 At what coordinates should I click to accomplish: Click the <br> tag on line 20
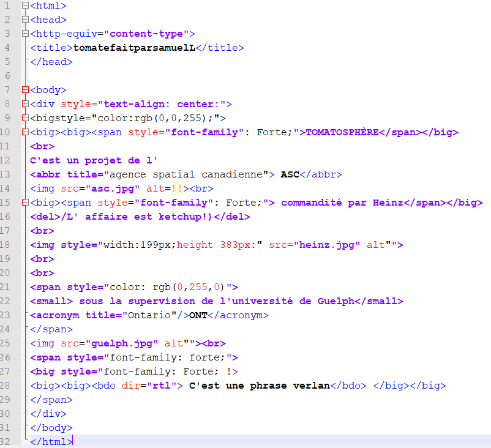(x=42, y=273)
